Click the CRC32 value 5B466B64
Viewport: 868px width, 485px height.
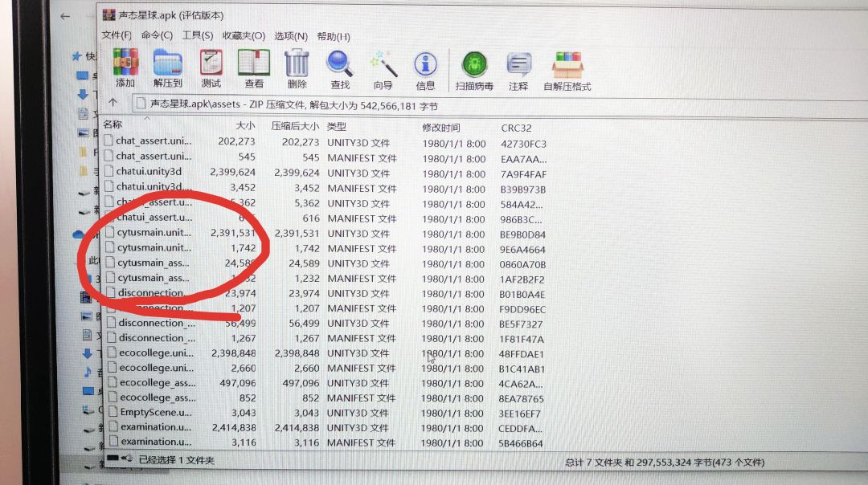520,443
